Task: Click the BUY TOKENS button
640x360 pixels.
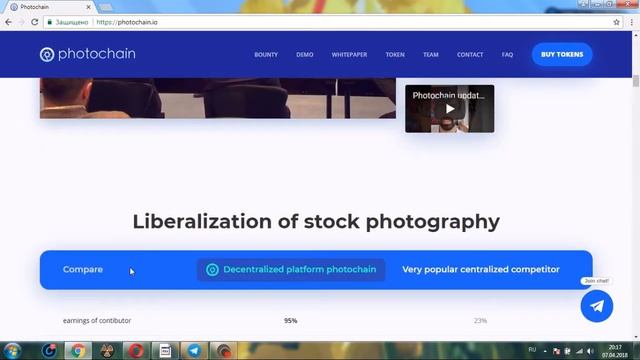Action: [562, 54]
